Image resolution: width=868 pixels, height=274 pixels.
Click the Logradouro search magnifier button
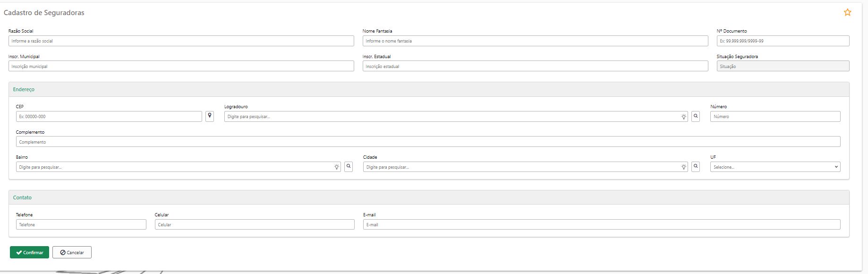696,116
